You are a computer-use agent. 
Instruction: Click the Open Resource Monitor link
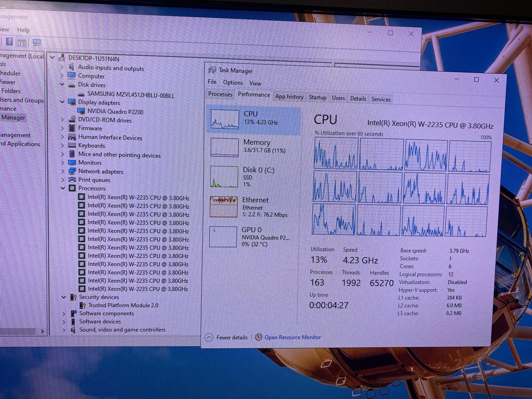pyautogui.click(x=293, y=337)
